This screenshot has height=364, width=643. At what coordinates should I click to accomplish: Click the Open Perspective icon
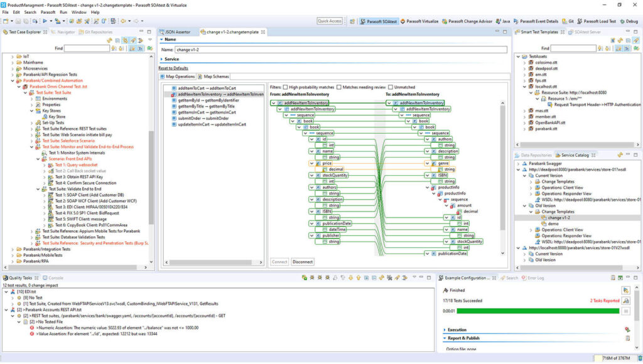pos(352,21)
